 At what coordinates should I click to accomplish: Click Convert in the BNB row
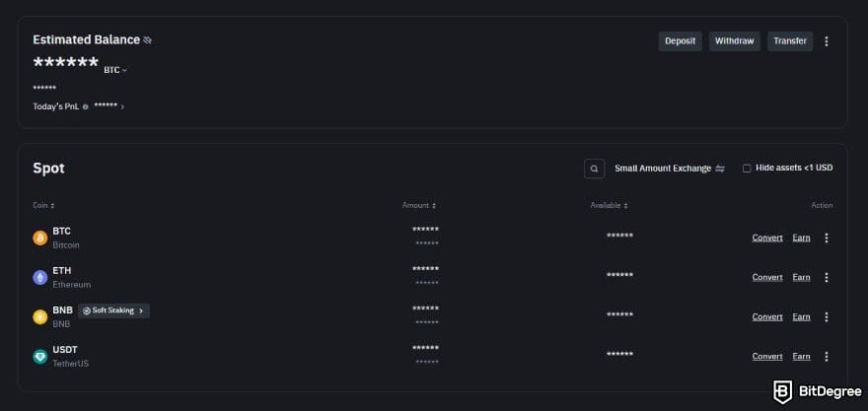pyautogui.click(x=767, y=317)
